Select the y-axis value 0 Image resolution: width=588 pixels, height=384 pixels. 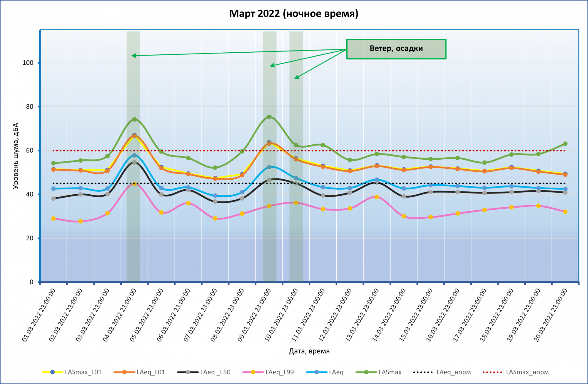(31, 282)
